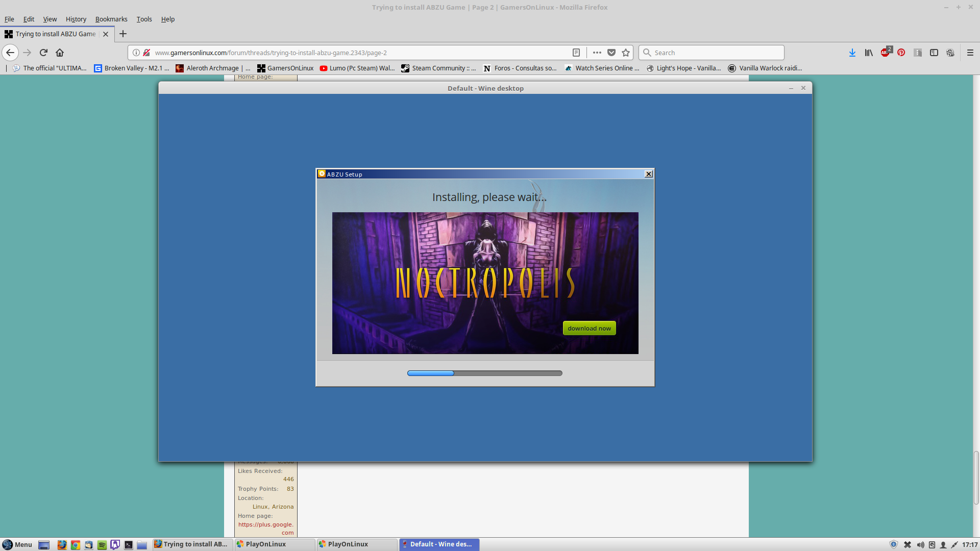
Task: Open the Adblock Plus extension icon
Action: click(886, 52)
